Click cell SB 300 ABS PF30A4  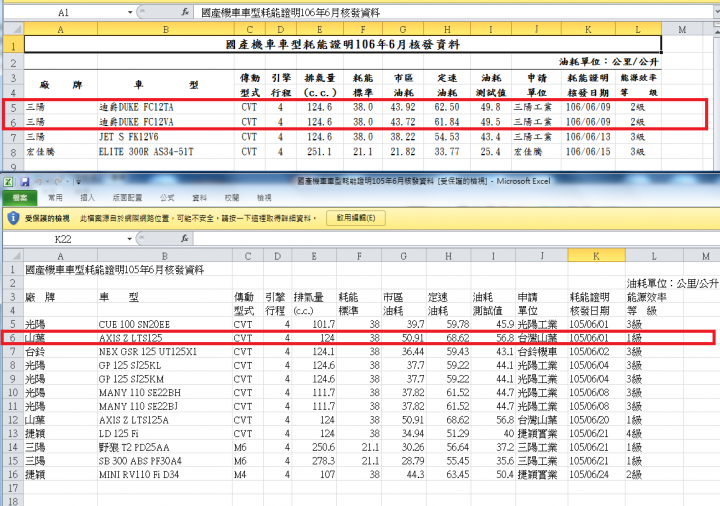click(165, 461)
